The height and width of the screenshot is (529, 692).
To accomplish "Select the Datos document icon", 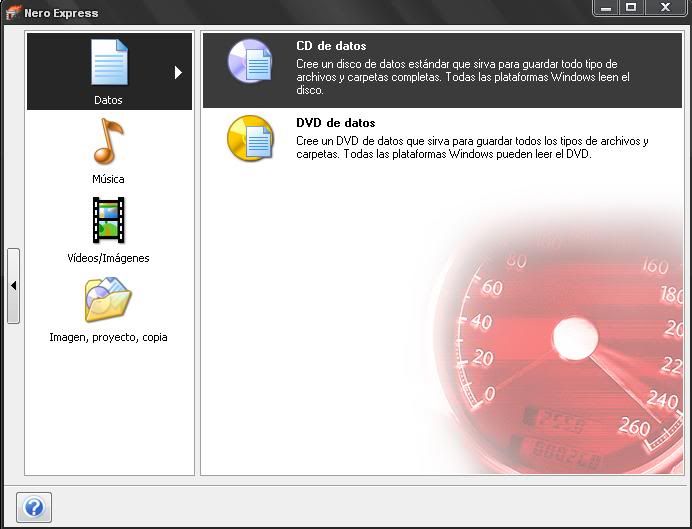I will (x=109, y=62).
